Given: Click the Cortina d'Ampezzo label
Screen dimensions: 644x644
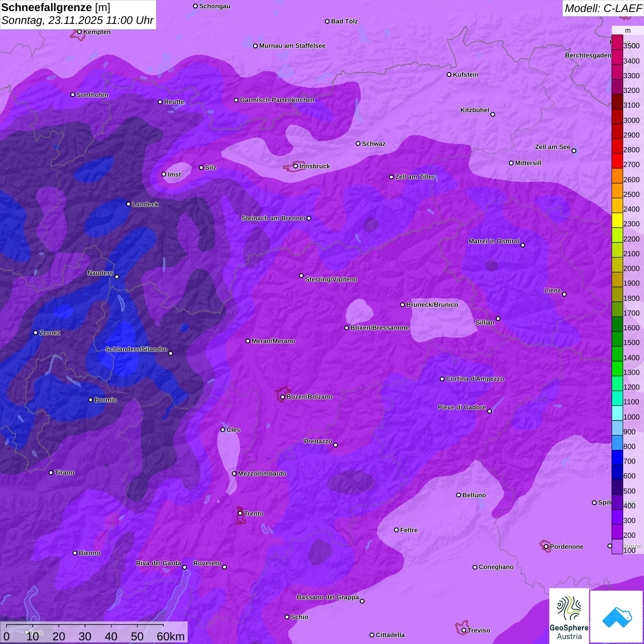Looking at the screenshot, I should point(475,379).
